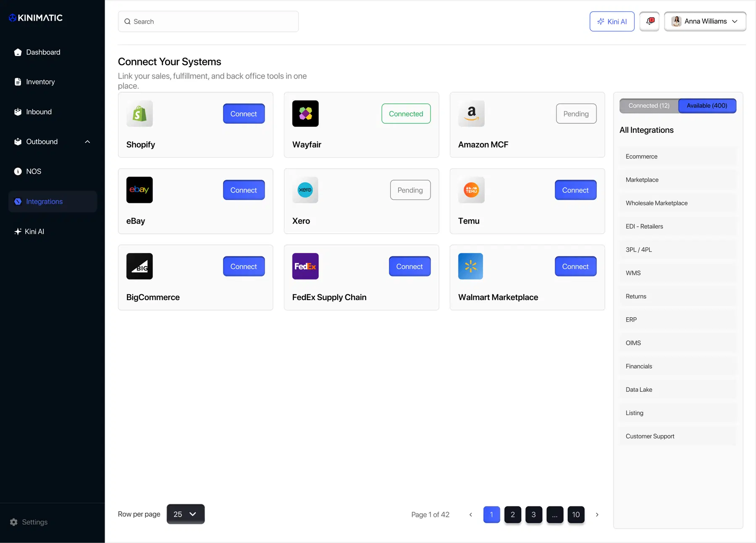Switch to Available (400) tab
Screen dimensions: 756x543
pos(707,105)
